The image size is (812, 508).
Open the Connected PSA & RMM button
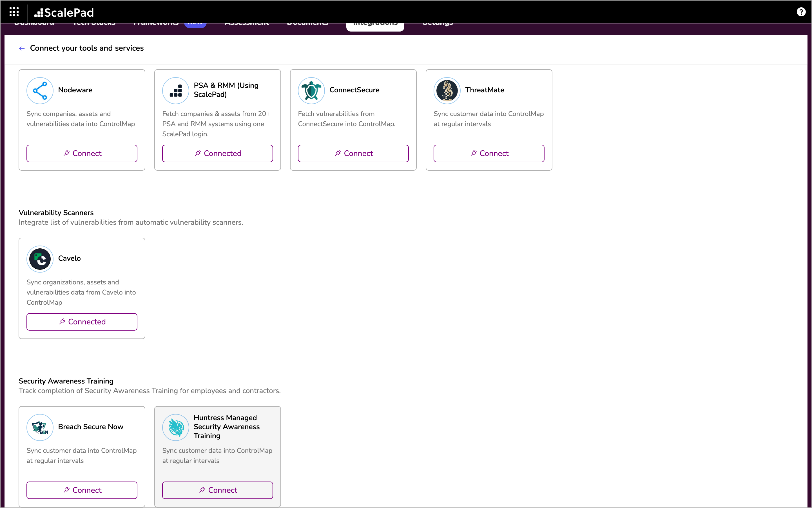[x=218, y=153]
